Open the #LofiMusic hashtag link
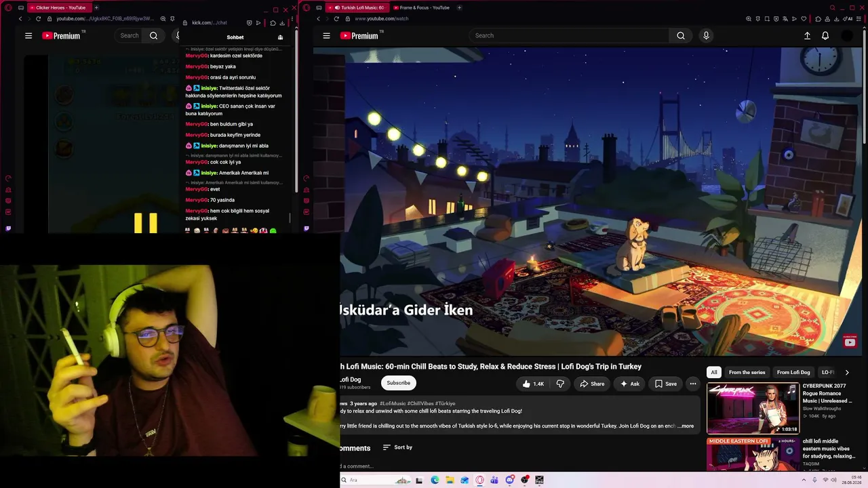Screen dimensions: 868x488 pos(393,403)
